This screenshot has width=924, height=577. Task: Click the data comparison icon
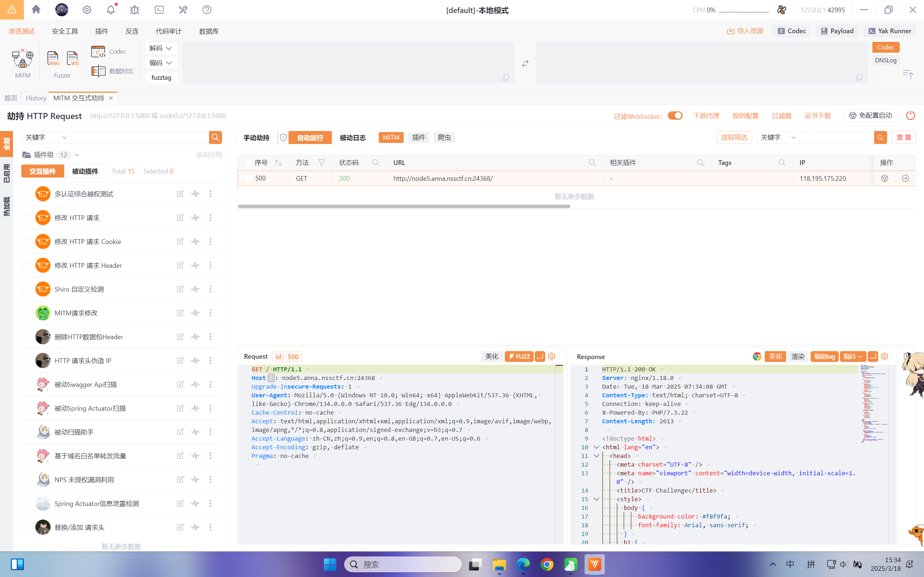point(98,71)
